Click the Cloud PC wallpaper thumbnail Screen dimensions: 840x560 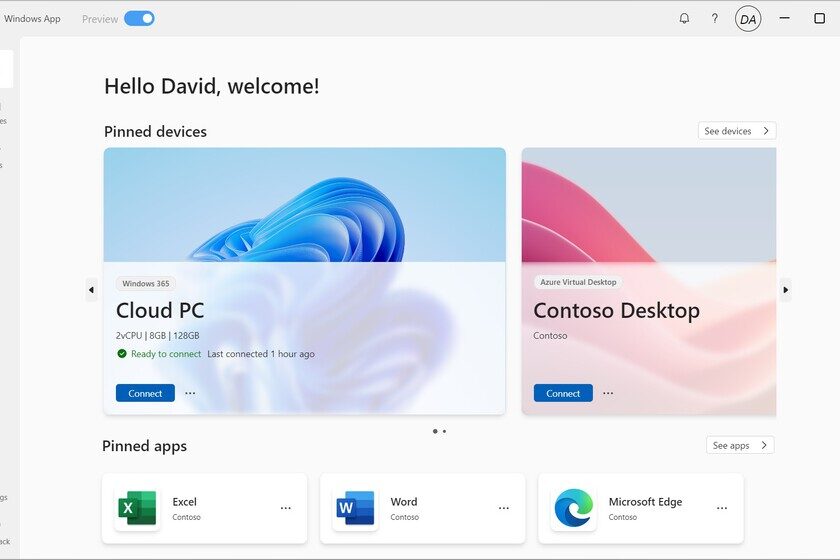304,205
